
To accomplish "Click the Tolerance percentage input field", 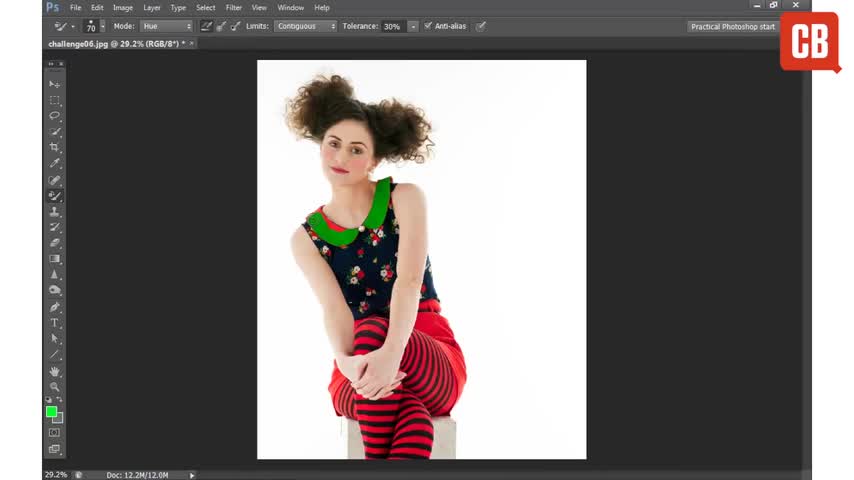I will click(x=392, y=26).
